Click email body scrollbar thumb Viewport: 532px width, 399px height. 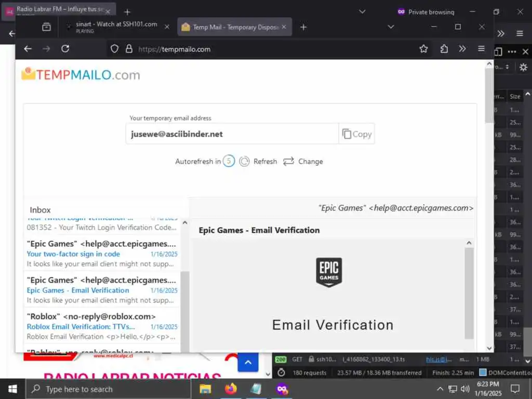[x=469, y=292]
